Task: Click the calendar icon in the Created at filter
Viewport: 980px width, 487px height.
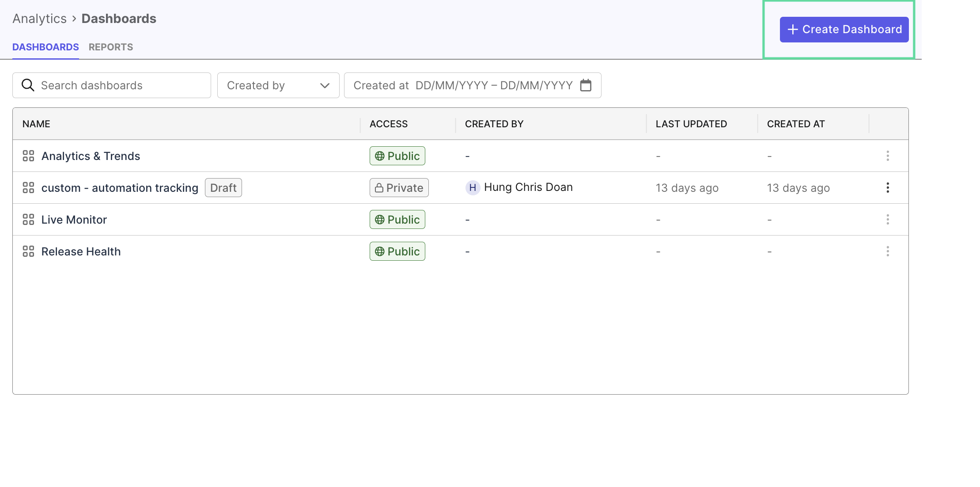Action: [x=586, y=85]
